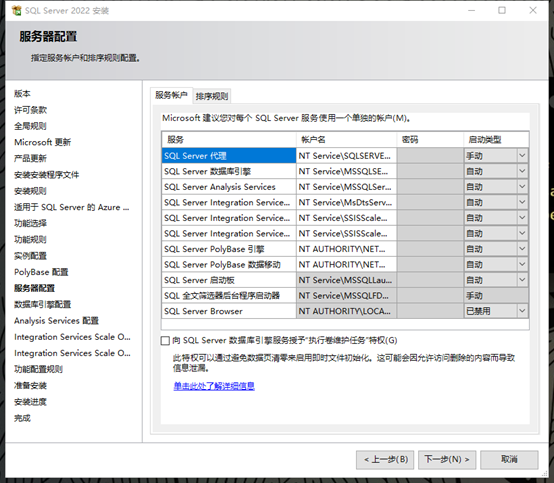The image size is (554, 483).
Task: Open startup type dropdown for PolyBase 引擎
Action: click(522, 249)
